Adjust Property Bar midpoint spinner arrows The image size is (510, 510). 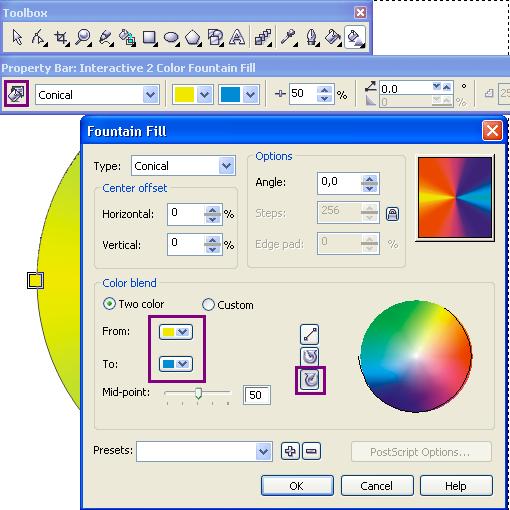coord(325,94)
